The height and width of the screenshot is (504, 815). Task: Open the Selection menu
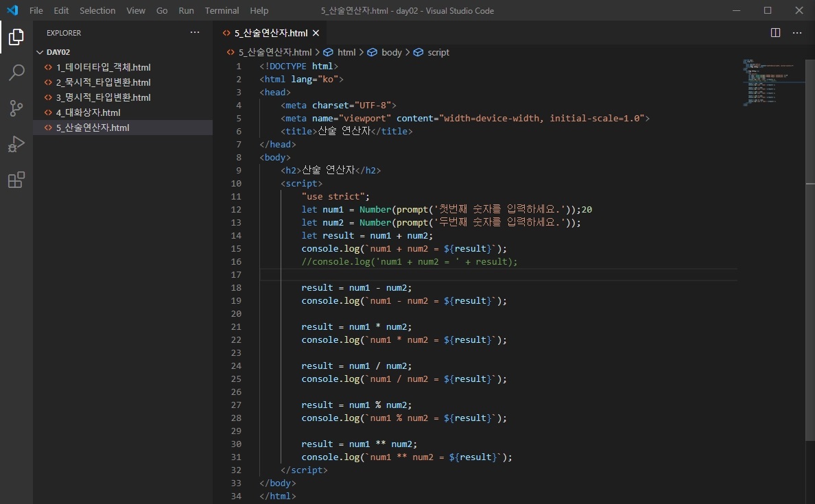(x=97, y=10)
